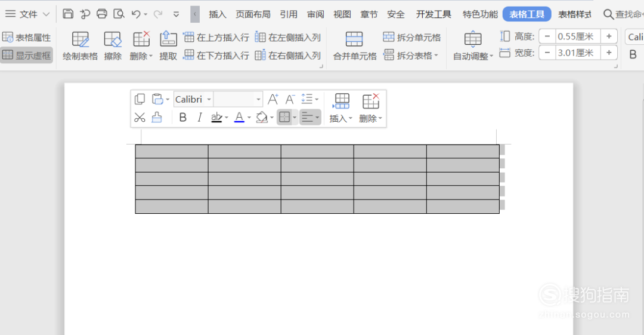The image size is (644, 335).
Task: Decrease font size in floating toolbar
Action: point(290,99)
